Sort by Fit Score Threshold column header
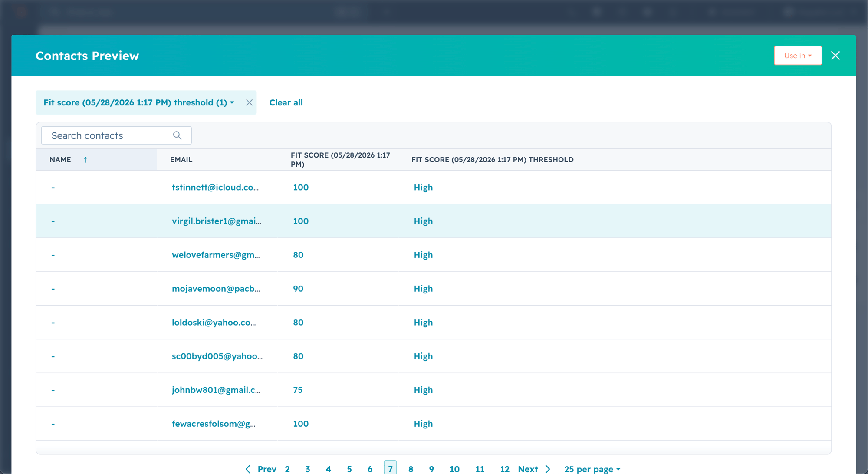This screenshot has height=474, width=868. pyautogui.click(x=492, y=160)
